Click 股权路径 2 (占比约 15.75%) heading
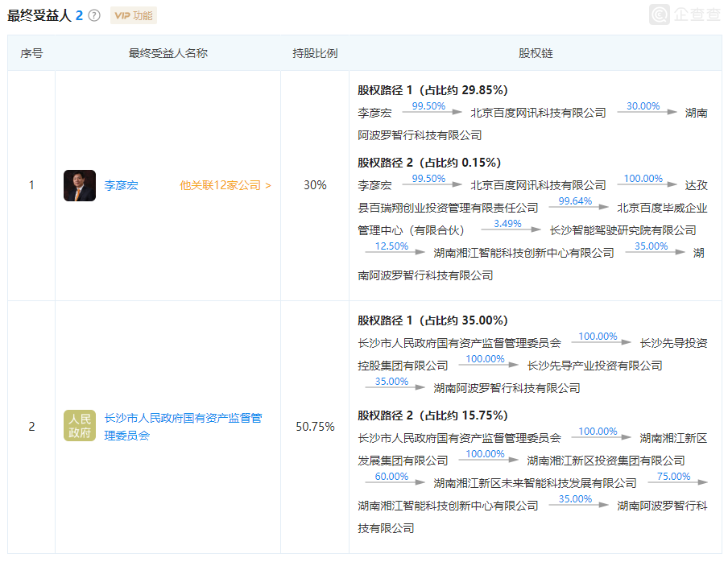 click(x=432, y=415)
